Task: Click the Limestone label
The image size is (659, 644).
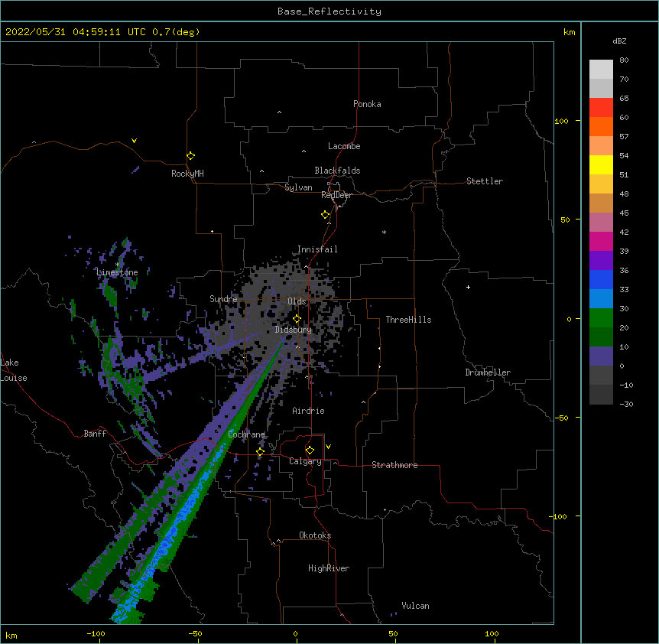Action: (x=117, y=272)
